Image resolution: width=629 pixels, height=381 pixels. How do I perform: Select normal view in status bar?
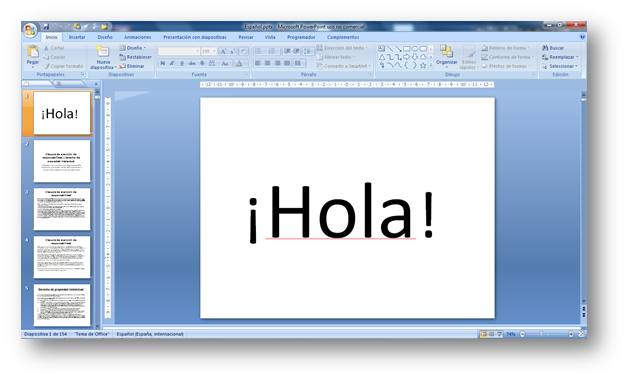click(x=483, y=334)
